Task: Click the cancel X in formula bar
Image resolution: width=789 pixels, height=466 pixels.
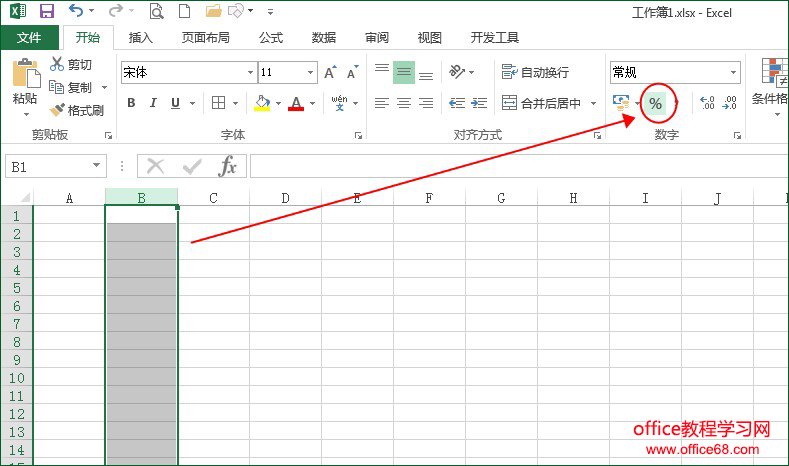Action: pyautogui.click(x=155, y=166)
